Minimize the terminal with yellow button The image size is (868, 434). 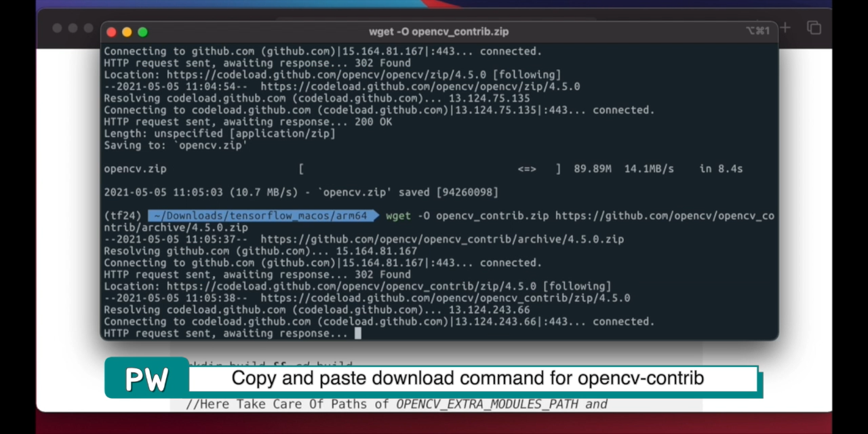[127, 32]
